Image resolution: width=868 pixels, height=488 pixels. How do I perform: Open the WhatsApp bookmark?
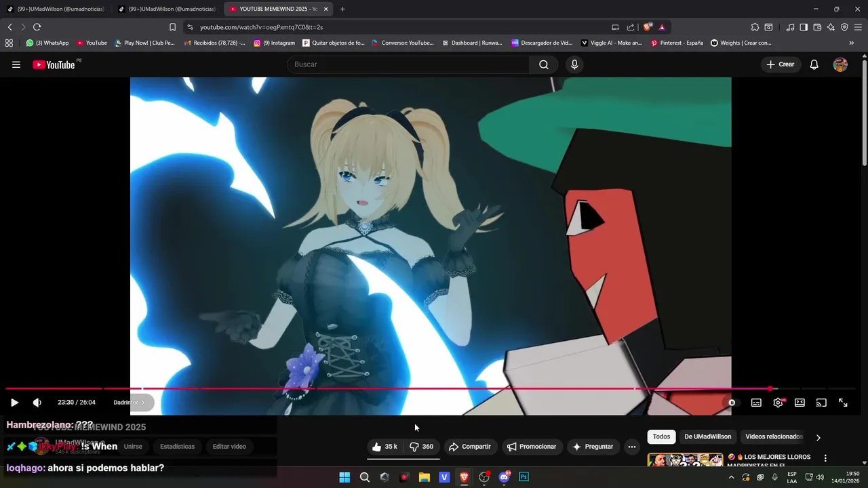tap(47, 43)
